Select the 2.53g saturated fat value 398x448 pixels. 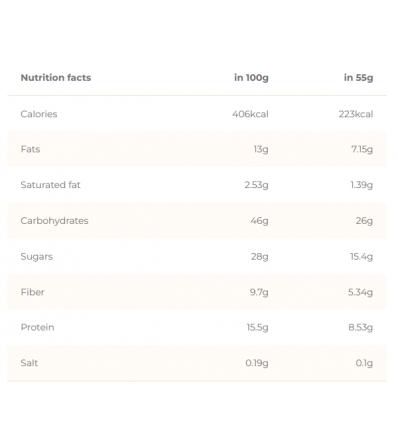pyautogui.click(x=256, y=185)
